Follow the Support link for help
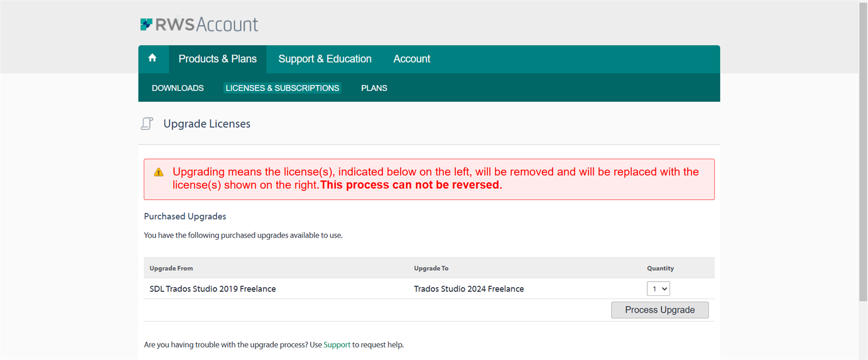 point(337,345)
